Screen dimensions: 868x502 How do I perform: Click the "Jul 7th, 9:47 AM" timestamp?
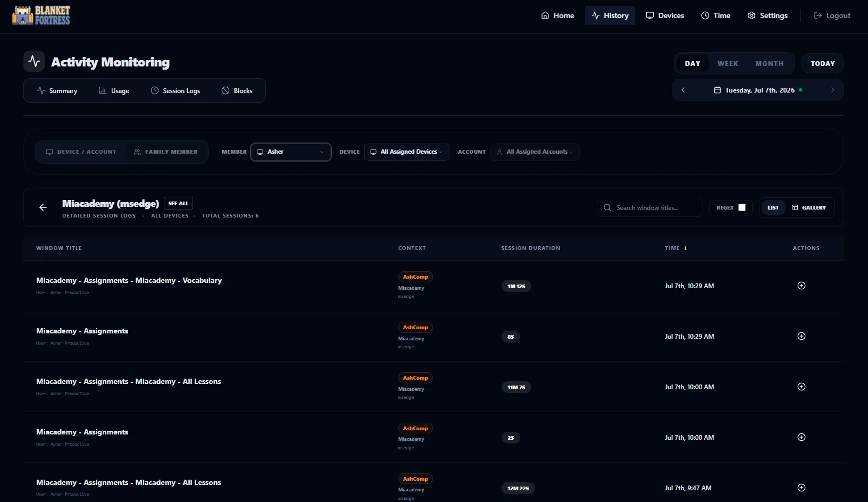[688, 488]
